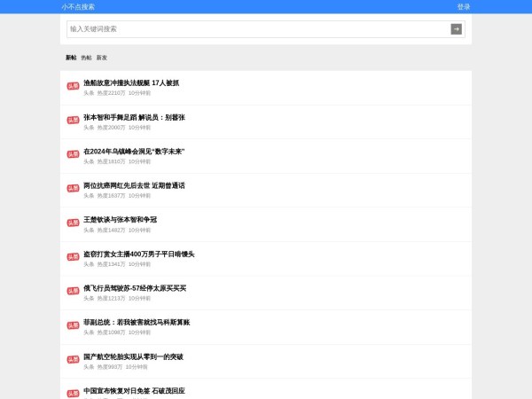
Task: Open the 新发 tab
Action: [x=102, y=58]
